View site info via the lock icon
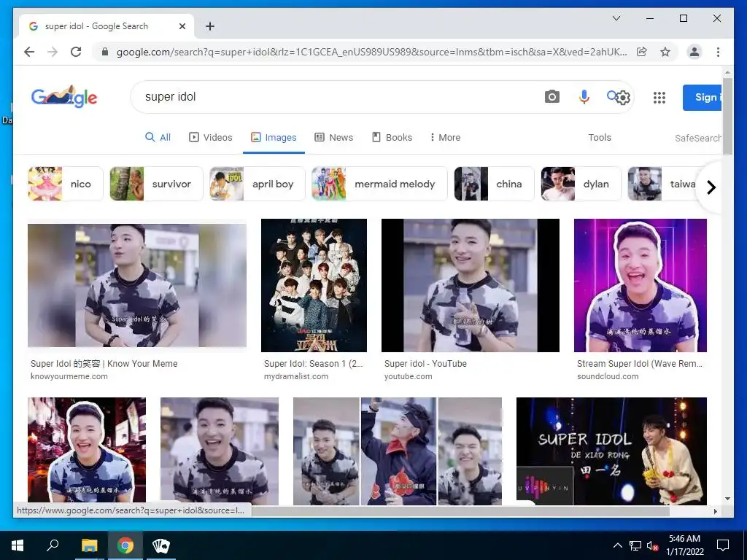This screenshot has width=747, height=560. [x=105, y=52]
